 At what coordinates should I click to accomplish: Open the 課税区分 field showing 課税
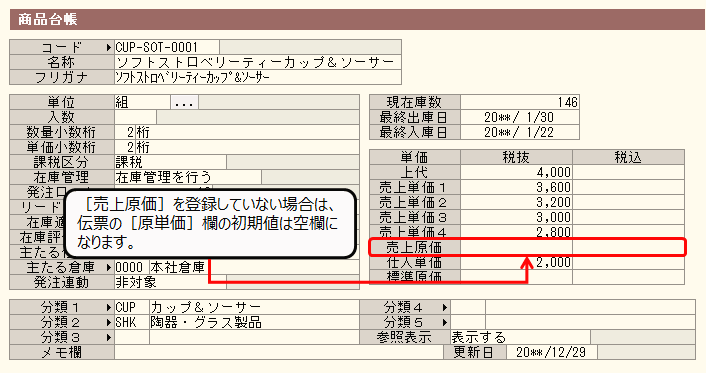click(x=170, y=162)
